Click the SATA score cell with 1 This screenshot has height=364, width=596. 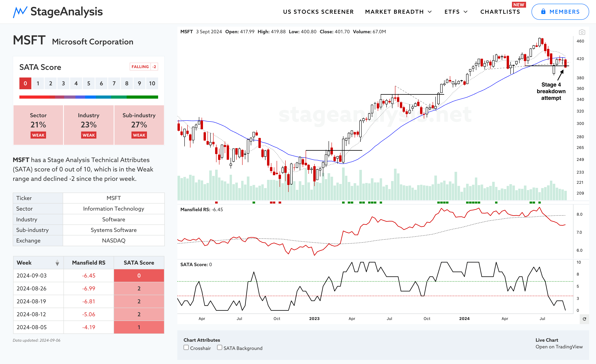[x=139, y=327]
